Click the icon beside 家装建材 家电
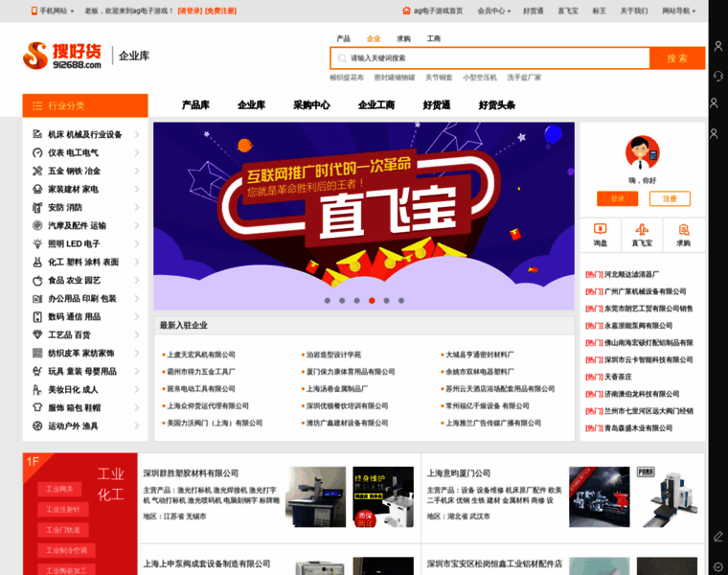 pos(37,189)
